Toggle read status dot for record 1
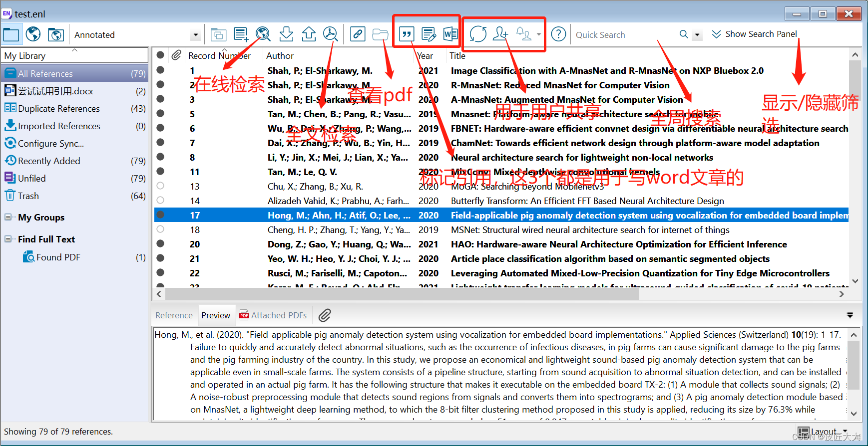The height and width of the screenshot is (446, 868). [x=160, y=70]
